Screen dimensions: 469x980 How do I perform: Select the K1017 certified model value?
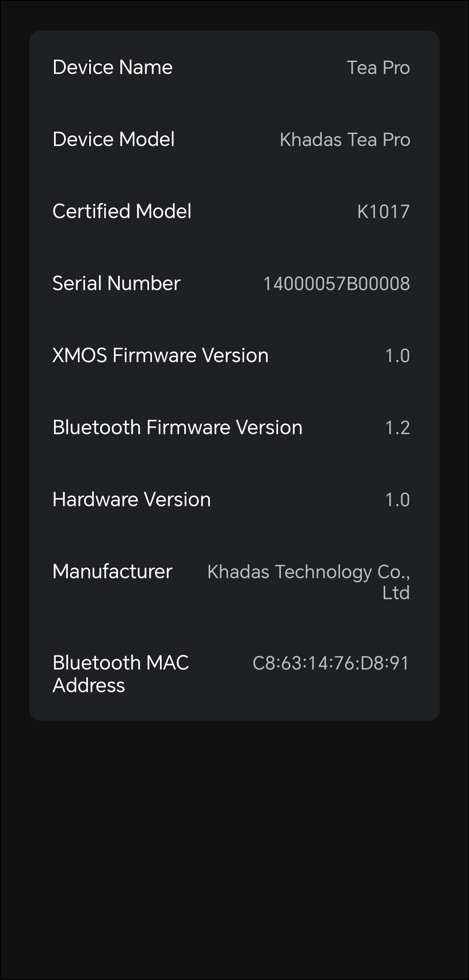point(383,212)
